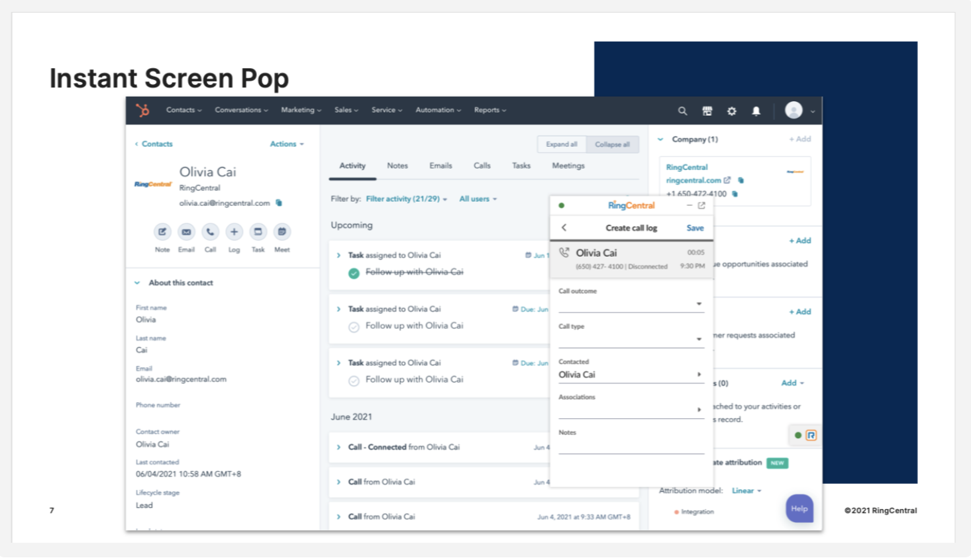
Task: Expand the Filter activity (21/29) dropdown
Action: click(406, 199)
